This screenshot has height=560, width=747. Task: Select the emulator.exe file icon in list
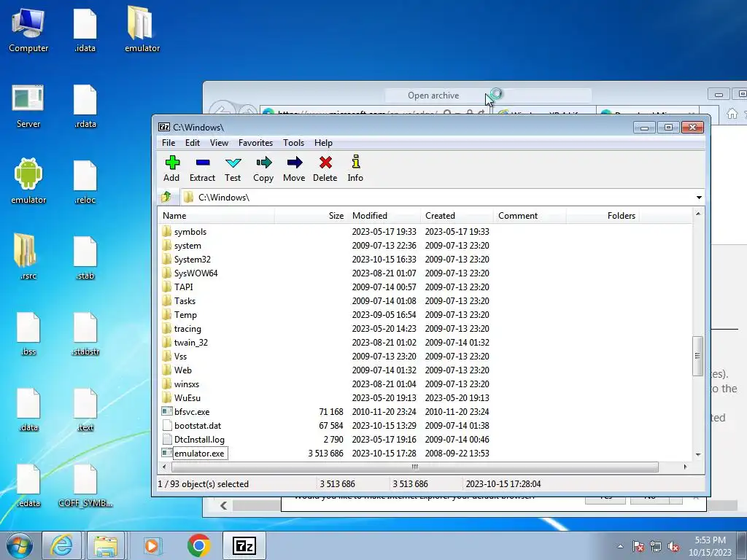point(167,453)
